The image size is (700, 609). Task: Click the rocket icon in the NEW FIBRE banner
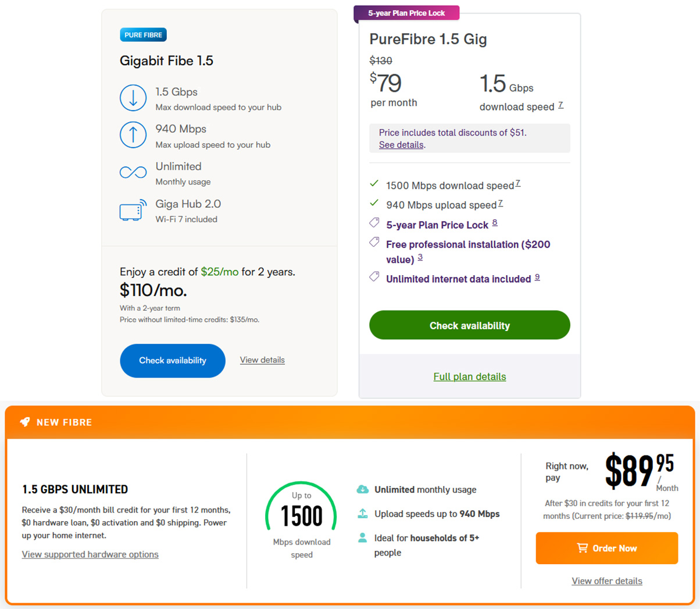click(24, 422)
